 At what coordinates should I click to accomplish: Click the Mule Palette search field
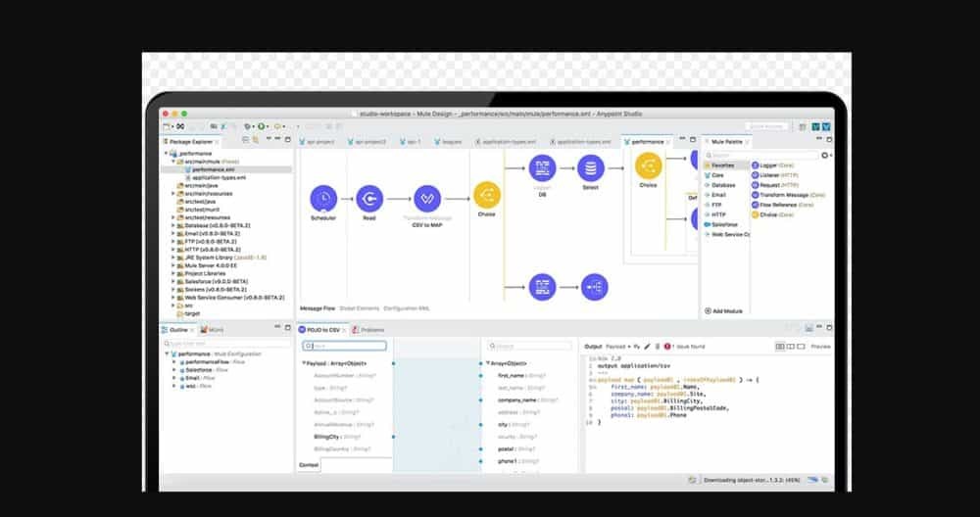click(x=762, y=155)
